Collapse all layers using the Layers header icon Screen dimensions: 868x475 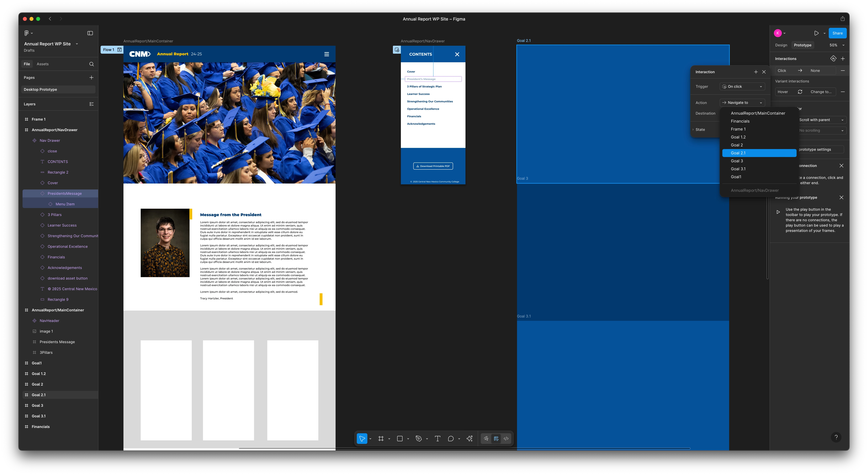(x=91, y=104)
